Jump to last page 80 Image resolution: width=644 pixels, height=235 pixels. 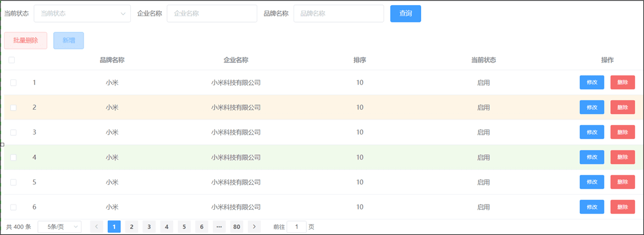click(236, 227)
